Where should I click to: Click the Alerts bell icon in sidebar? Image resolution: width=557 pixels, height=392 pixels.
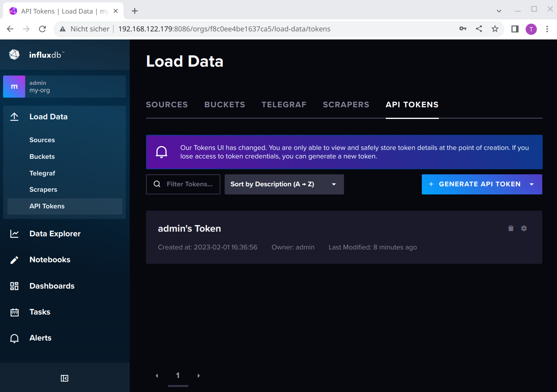pos(14,338)
